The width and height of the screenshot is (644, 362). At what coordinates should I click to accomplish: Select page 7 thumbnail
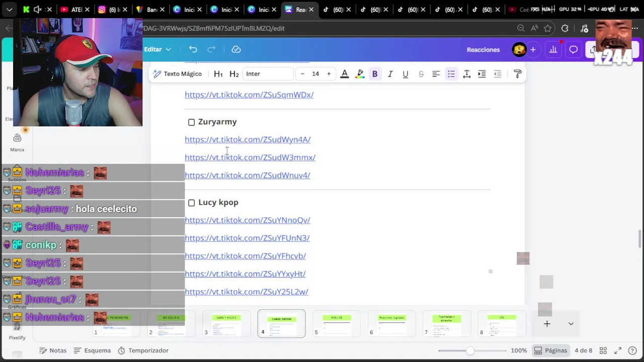(x=447, y=324)
